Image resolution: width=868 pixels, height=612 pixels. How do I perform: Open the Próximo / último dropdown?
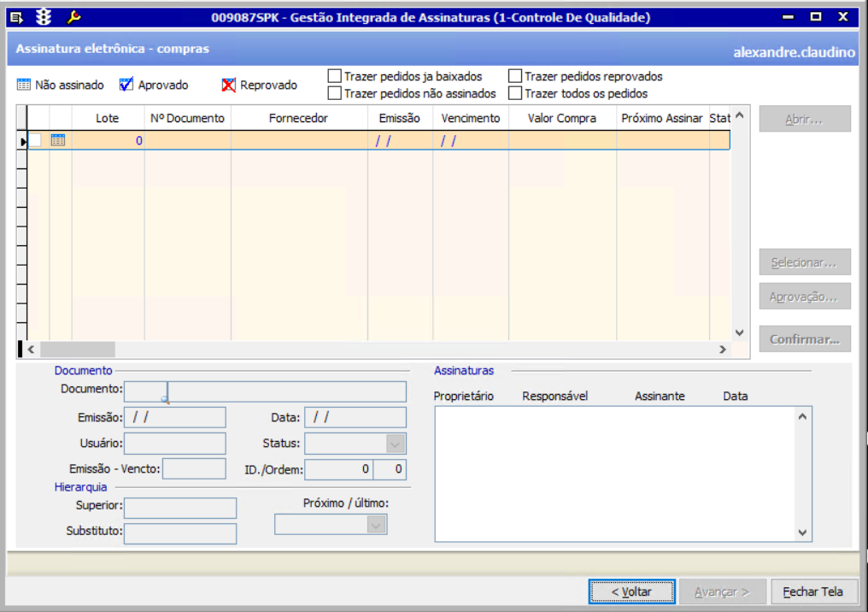[376, 525]
